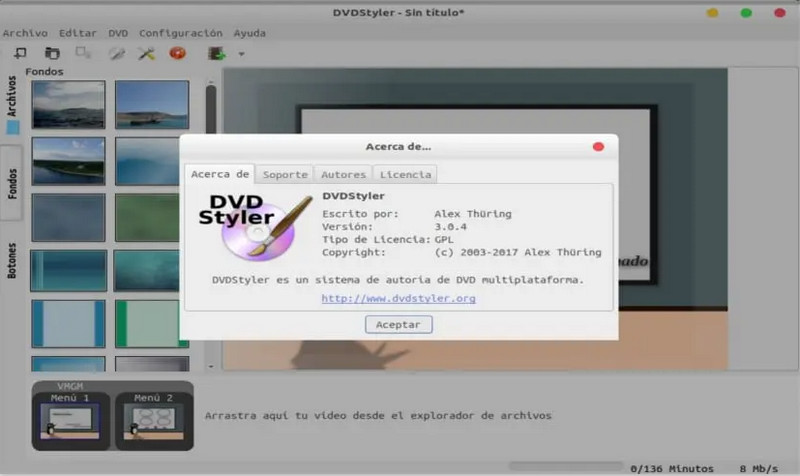The width and height of the screenshot is (800, 476).
Task: Select the Menú 2 thumbnail in timeline
Action: pyautogui.click(x=154, y=421)
